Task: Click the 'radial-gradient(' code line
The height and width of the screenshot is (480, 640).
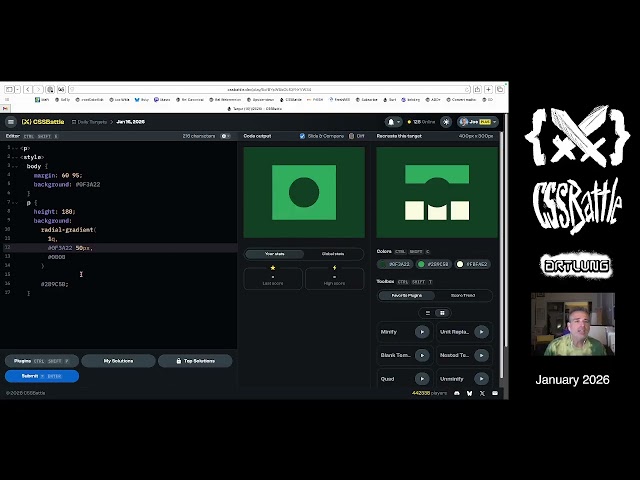Action: (69, 230)
